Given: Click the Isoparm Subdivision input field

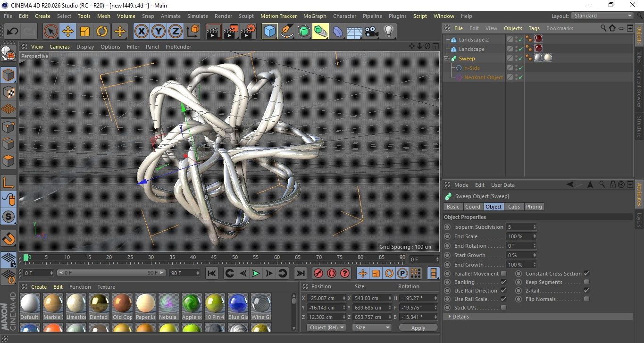Looking at the screenshot, I should [519, 227].
